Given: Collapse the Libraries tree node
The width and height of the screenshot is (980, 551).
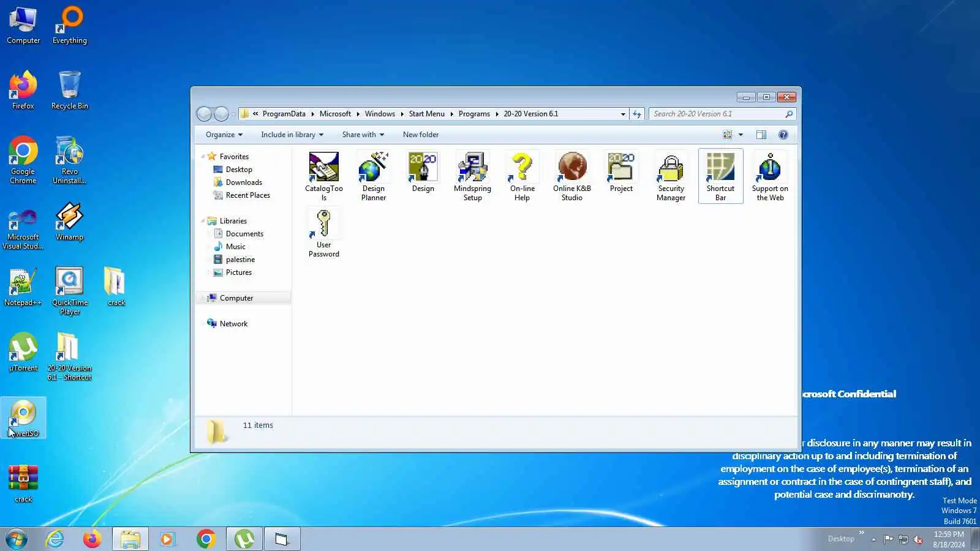Looking at the screenshot, I should pos(203,220).
